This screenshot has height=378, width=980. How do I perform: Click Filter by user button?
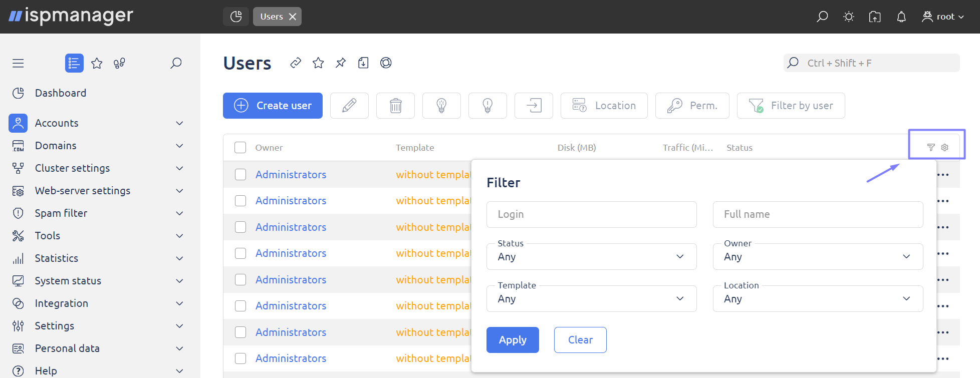(x=791, y=106)
